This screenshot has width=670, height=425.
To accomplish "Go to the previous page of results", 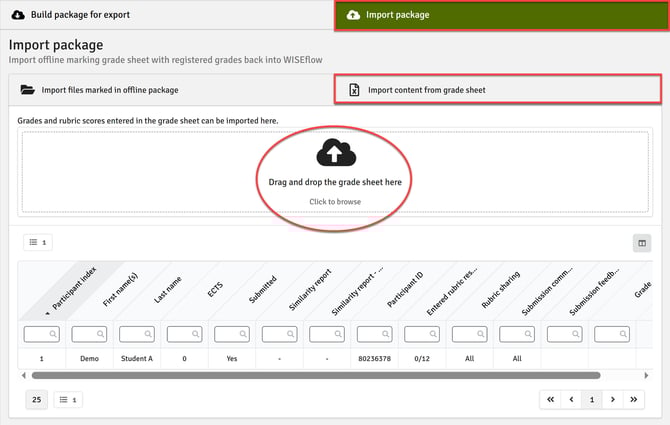I will (570, 400).
